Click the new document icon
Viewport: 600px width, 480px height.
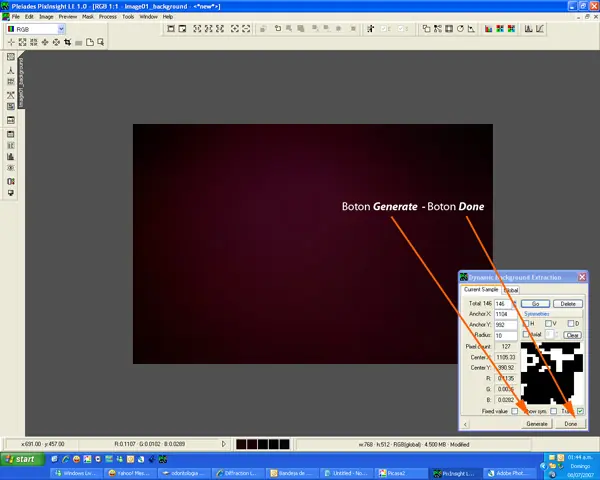point(90,42)
